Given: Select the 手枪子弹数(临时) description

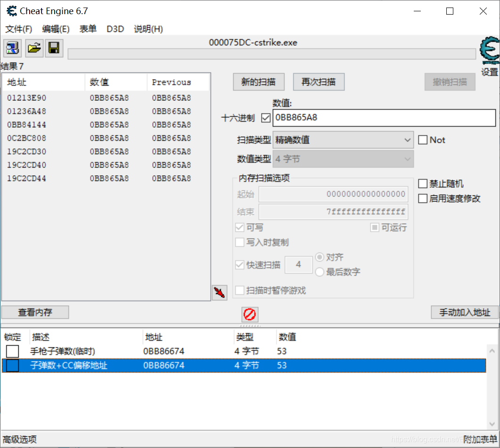Looking at the screenshot, I should click(x=63, y=351).
